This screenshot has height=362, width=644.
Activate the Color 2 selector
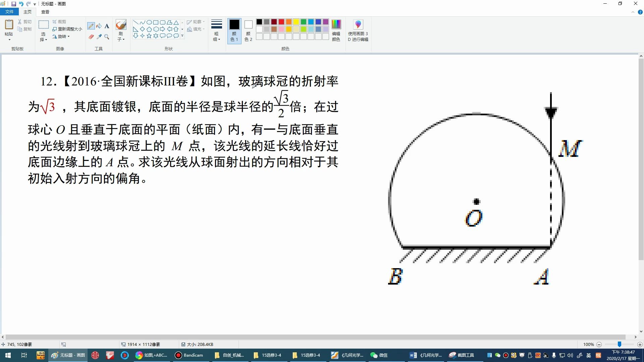pos(248,30)
